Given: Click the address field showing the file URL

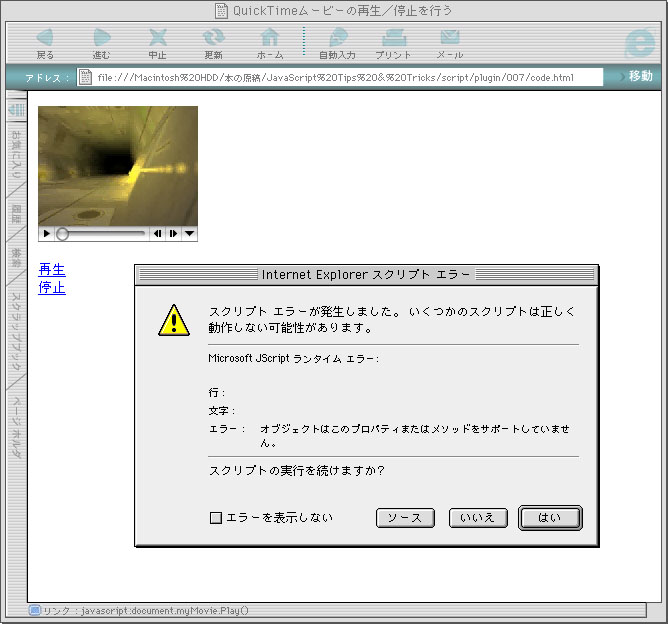Looking at the screenshot, I should 340,77.
